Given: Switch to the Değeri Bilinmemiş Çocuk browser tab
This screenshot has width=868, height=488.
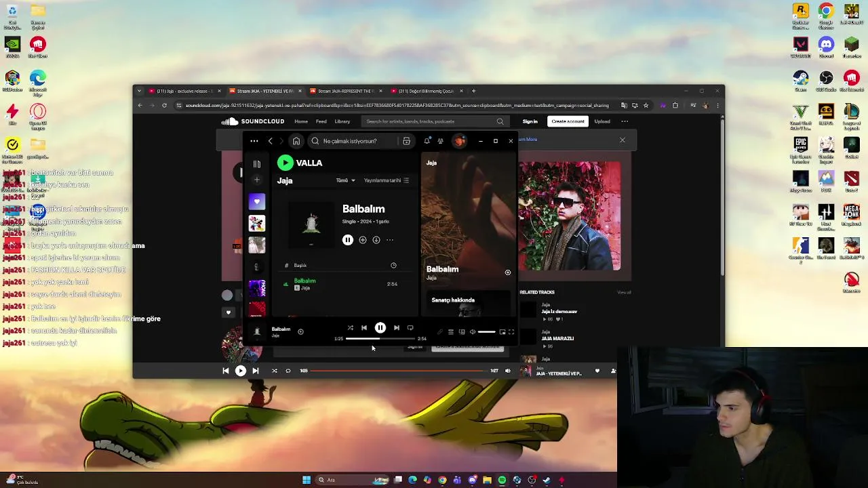Looking at the screenshot, I should pyautogui.click(x=427, y=91).
